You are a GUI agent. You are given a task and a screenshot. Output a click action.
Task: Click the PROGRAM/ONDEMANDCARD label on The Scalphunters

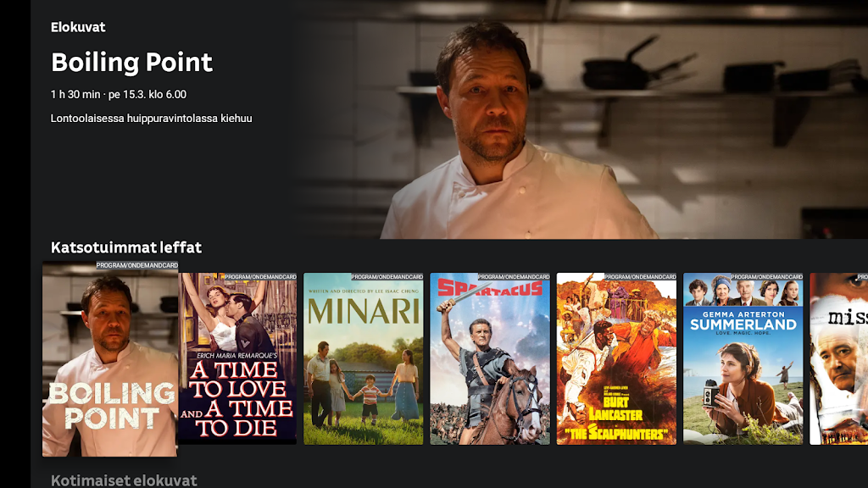[640, 277]
